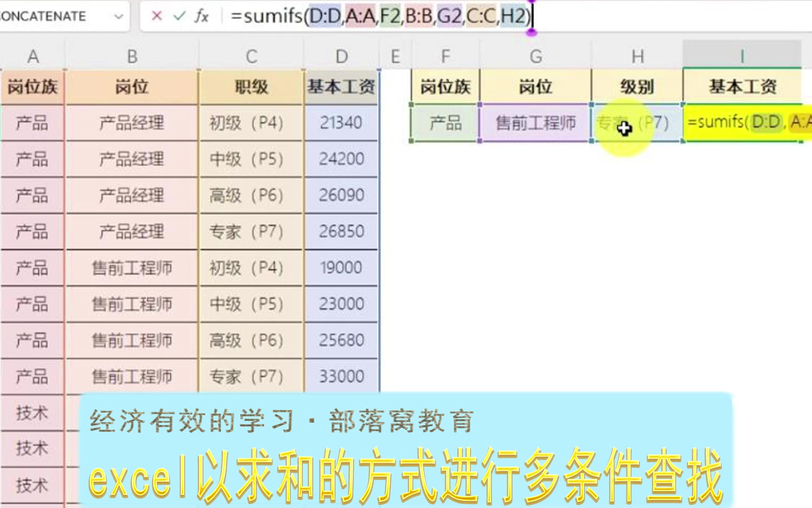Select the 基本工资 header in column D

click(342, 87)
